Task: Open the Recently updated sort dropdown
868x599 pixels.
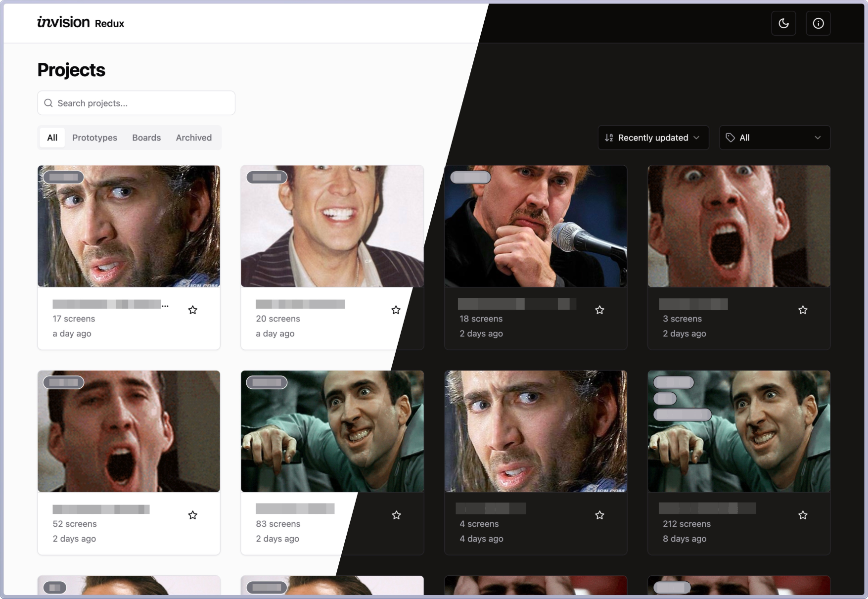Action: 653,138
